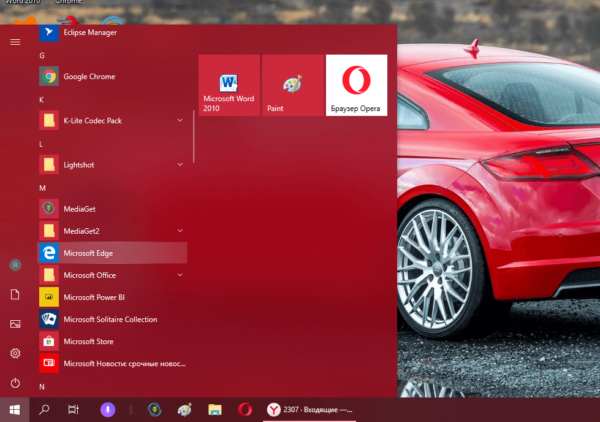Expand the Lightshot folder chevron
The image size is (600, 422).
click(180, 165)
